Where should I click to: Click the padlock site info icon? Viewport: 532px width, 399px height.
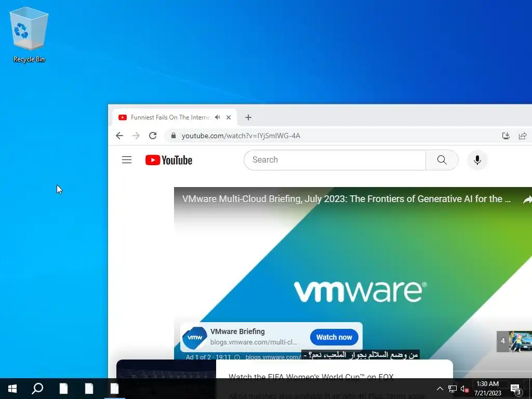174,136
